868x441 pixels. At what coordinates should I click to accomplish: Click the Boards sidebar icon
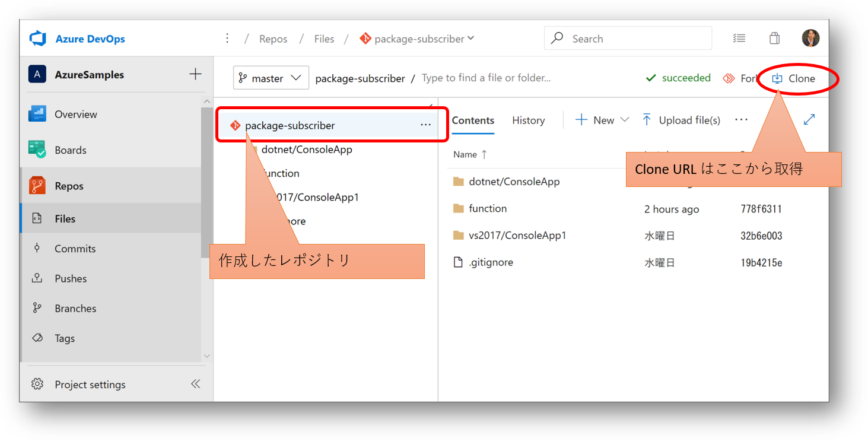[x=37, y=150]
